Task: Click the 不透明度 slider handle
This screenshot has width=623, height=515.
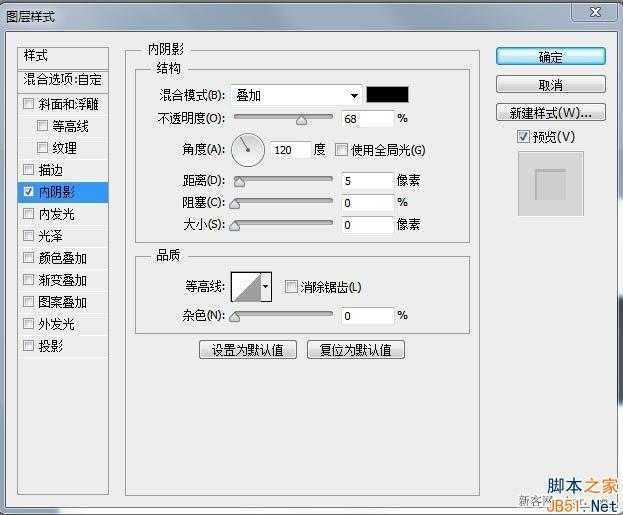Action: click(x=302, y=120)
